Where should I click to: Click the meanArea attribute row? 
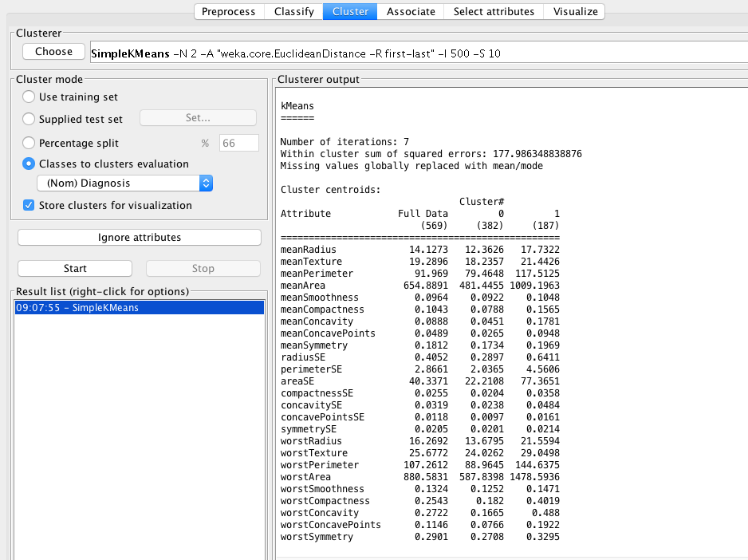(x=419, y=285)
